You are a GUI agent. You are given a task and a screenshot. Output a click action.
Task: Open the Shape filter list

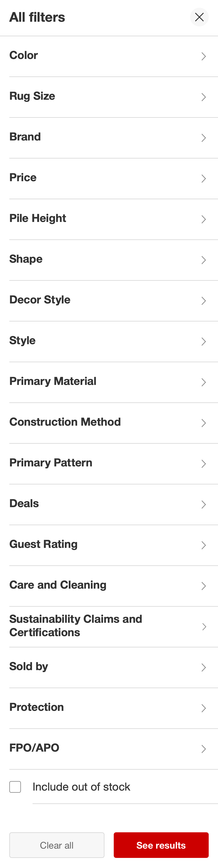click(109, 259)
